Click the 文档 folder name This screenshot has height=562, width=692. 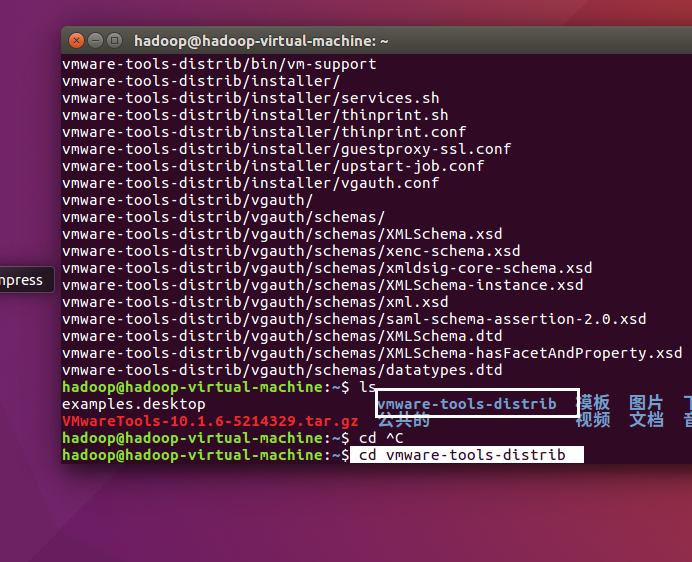coord(646,419)
